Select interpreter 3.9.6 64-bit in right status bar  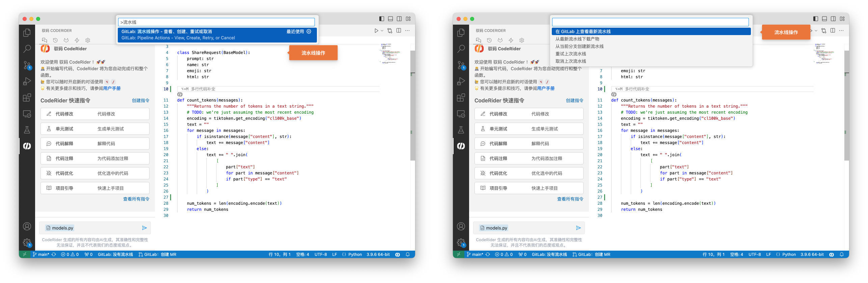tap(812, 255)
